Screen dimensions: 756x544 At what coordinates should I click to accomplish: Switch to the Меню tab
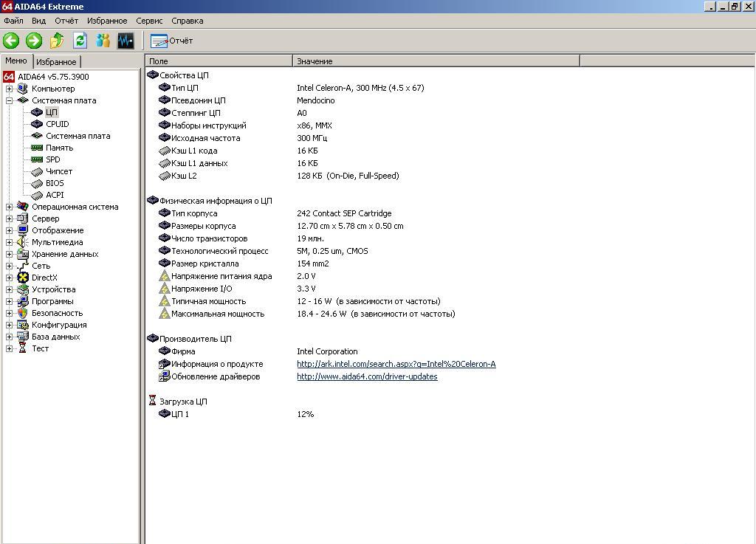pyautogui.click(x=16, y=61)
